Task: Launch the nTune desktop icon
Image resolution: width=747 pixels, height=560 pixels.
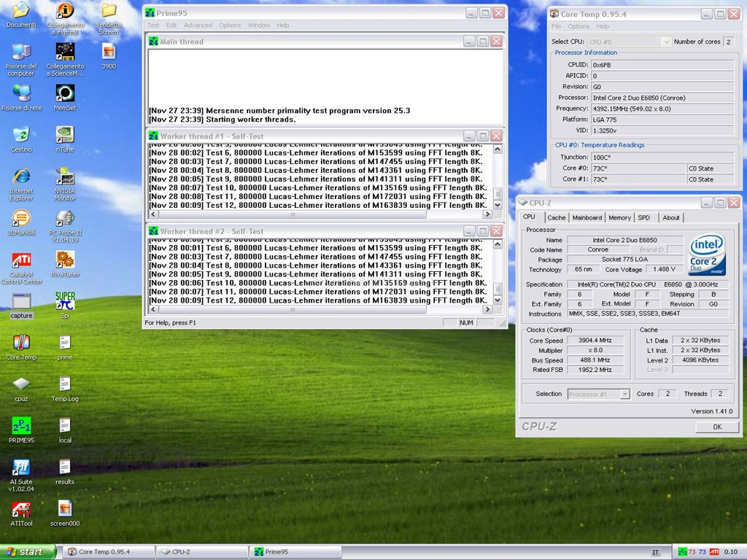Action: click(x=65, y=135)
